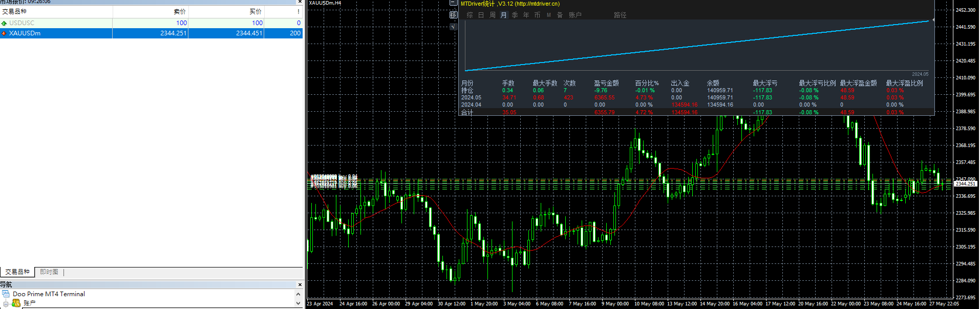Viewport: 980px width, 309px height.
Task: Switch MTDriver stats to 币 currency view
Action: tap(538, 15)
